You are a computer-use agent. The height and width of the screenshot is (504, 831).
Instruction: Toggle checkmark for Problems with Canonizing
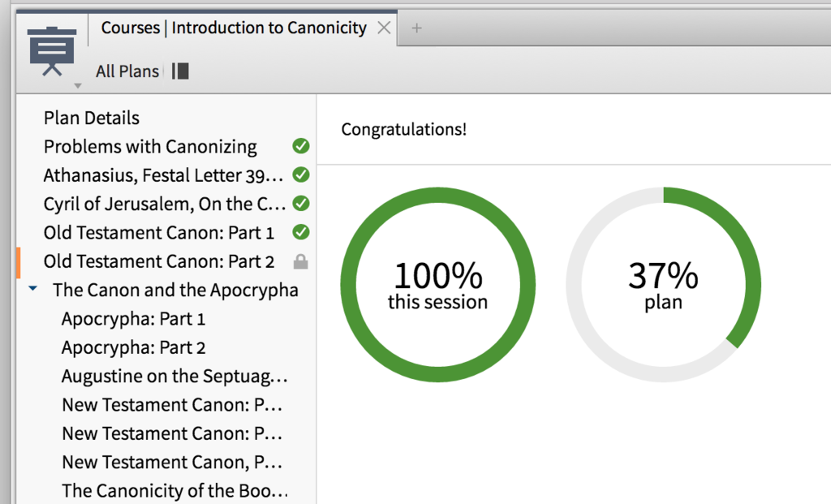[x=300, y=147]
